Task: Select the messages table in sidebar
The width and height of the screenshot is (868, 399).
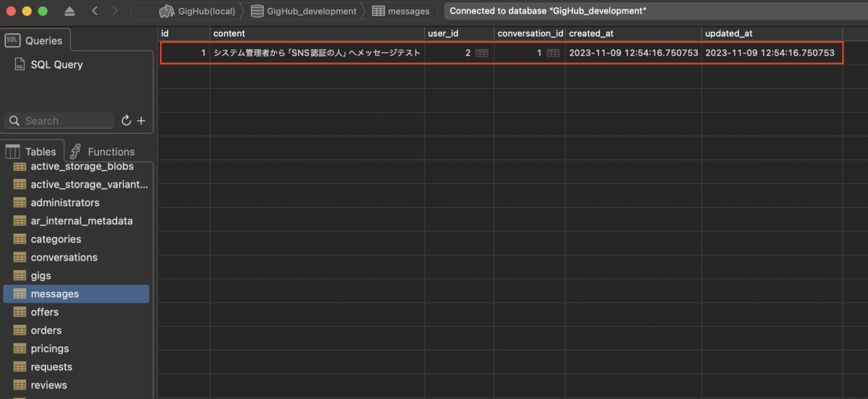Action: click(77, 294)
